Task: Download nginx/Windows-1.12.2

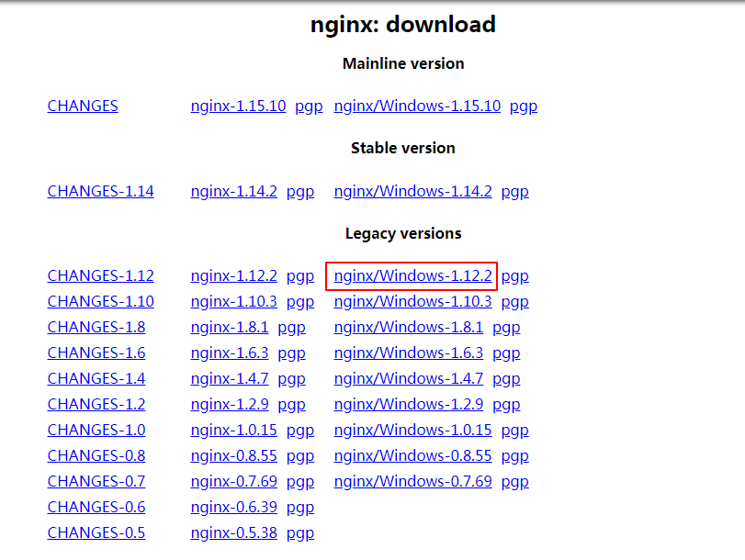Action: point(412,276)
